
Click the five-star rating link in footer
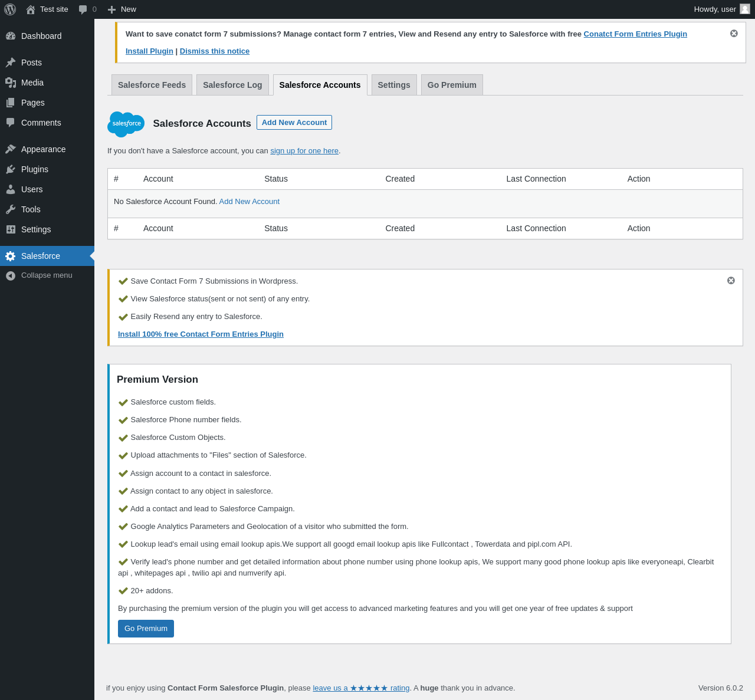pos(361,688)
